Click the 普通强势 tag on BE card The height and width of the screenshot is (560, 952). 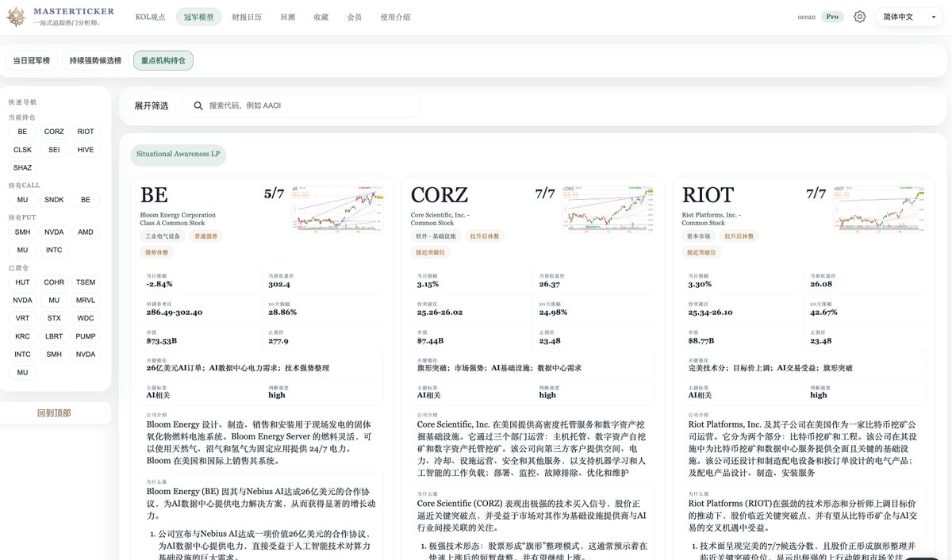coord(206,236)
